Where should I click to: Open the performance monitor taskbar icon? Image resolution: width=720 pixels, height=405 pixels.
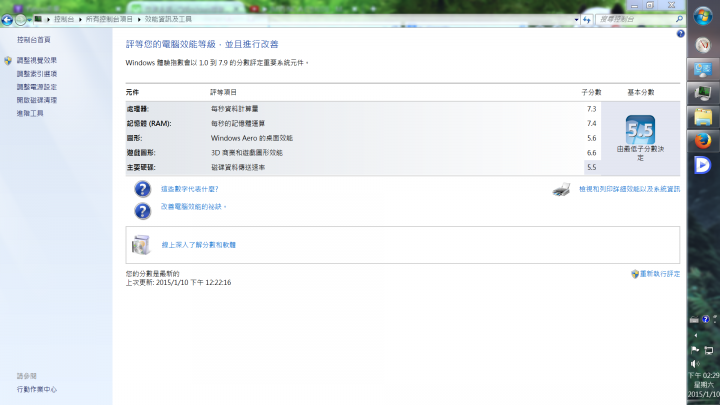703,94
